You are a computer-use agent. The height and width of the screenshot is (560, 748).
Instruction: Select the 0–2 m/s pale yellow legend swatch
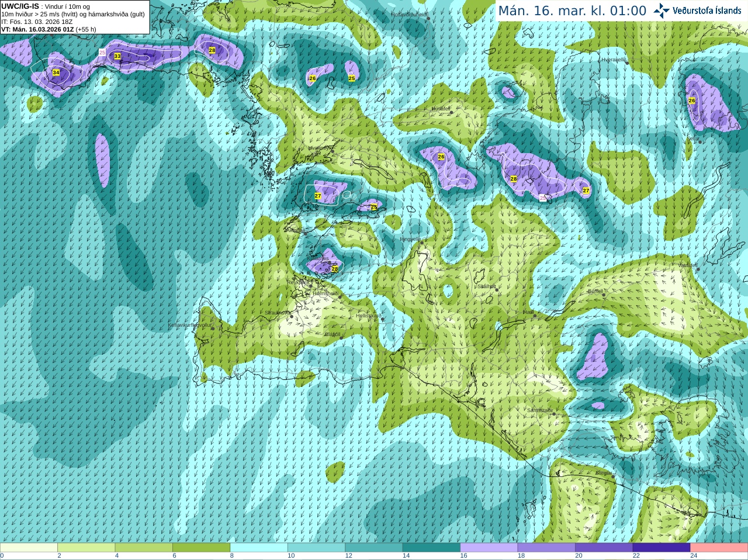[x=29, y=548]
